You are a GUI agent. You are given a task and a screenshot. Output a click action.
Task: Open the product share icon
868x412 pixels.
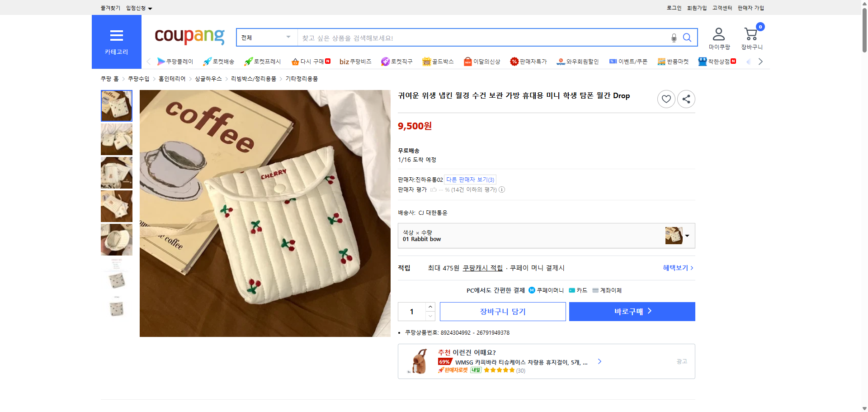686,99
